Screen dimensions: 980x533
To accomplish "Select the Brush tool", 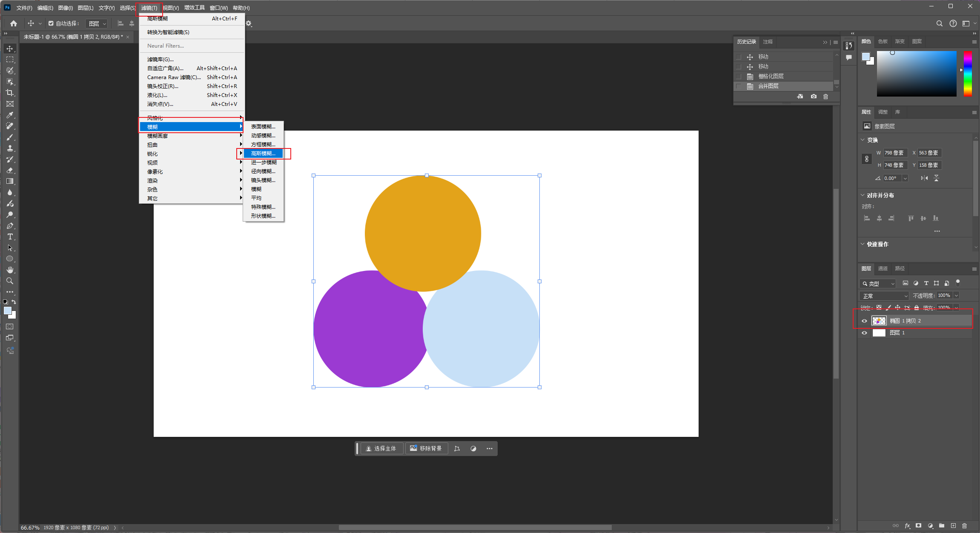I will 10,137.
